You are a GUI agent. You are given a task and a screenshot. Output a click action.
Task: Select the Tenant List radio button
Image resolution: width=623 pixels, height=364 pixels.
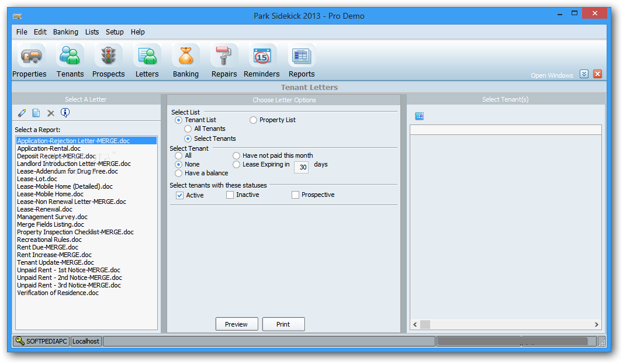[179, 120]
